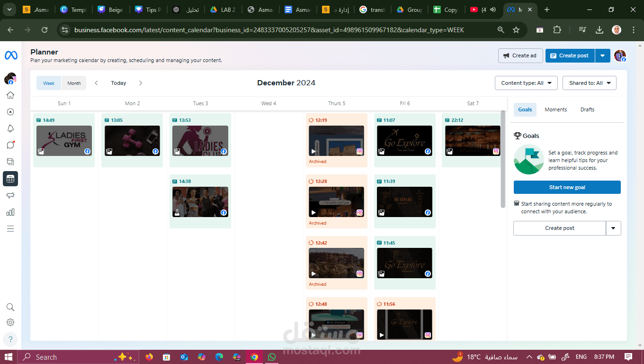The width and height of the screenshot is (644, 364).
Task: Open the 22:12 Saturday Instagram post
Action: coord(473,141)
